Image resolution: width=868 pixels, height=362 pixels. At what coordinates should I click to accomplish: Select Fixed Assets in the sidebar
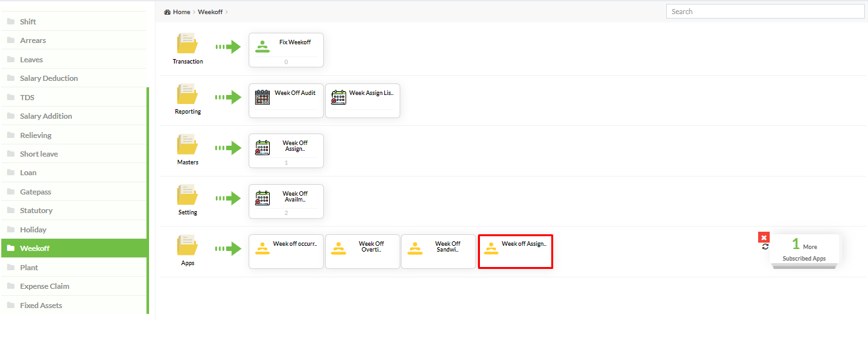click(x=74, y=305)
